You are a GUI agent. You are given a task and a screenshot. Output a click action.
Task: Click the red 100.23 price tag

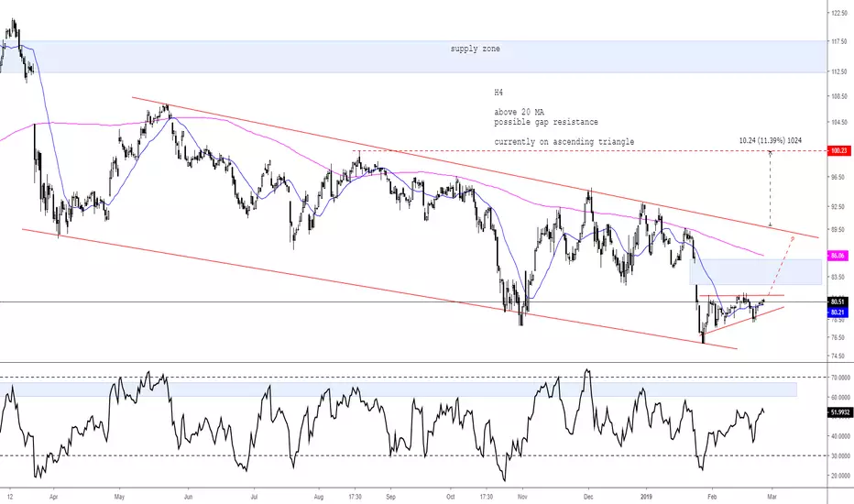pos(838,151)
